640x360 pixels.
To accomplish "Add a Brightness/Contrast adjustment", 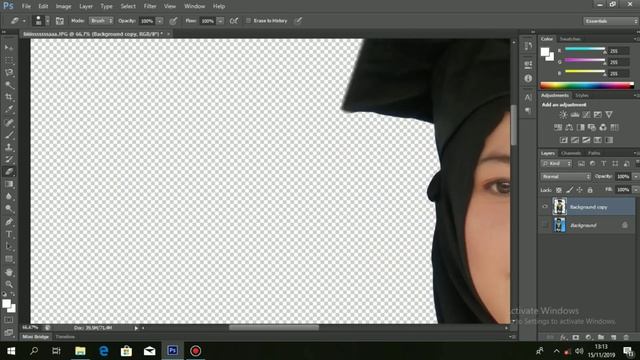I will [563, 115].
